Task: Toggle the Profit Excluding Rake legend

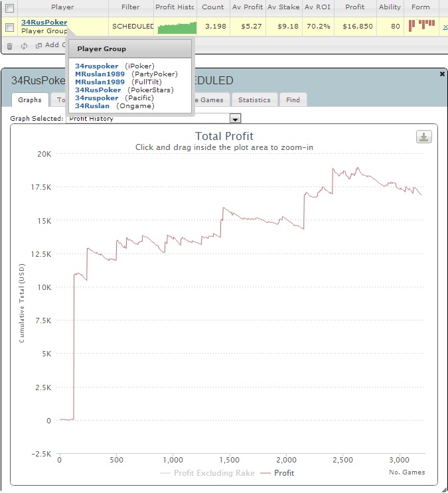Action: pos(208,473)
